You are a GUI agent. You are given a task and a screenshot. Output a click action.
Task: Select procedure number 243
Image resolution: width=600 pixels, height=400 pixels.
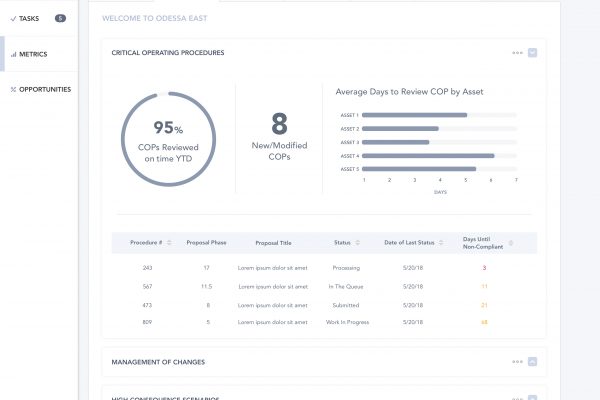pyautogui.click(x=147, y=268)
